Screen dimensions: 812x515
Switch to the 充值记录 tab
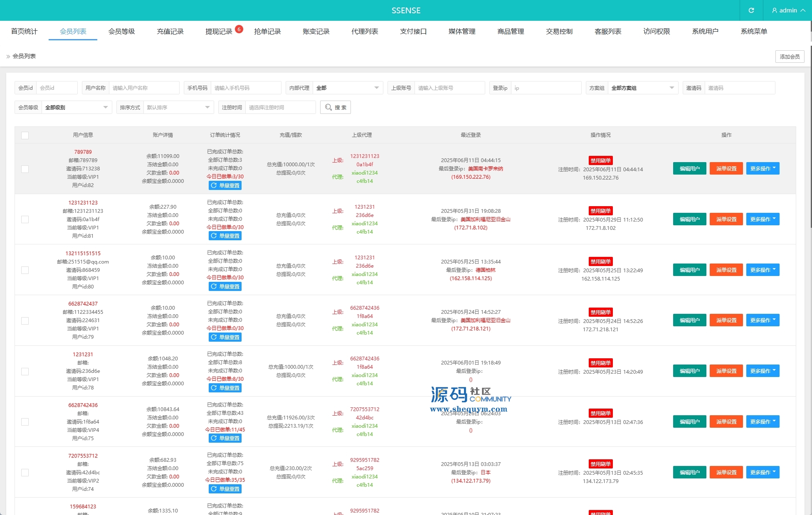point(170,32)
